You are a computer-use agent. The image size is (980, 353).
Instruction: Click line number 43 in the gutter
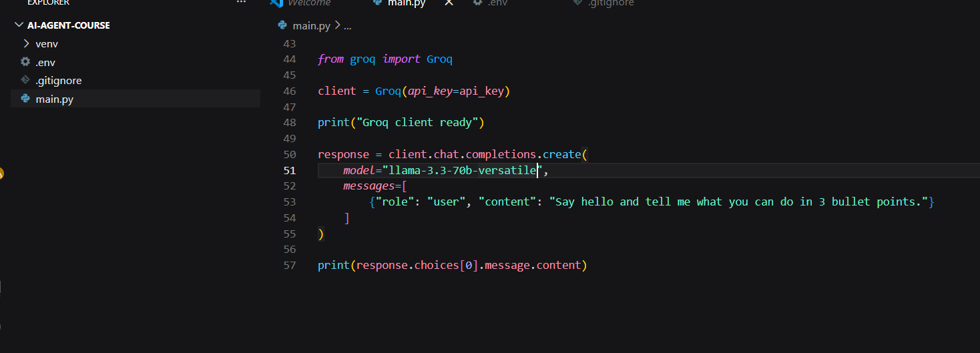click(x=289, y=43)
